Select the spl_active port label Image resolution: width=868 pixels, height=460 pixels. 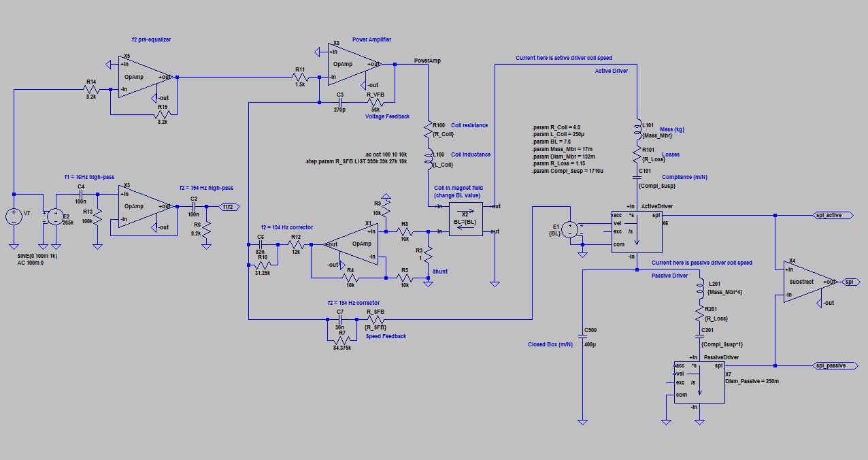pos(834,215)
